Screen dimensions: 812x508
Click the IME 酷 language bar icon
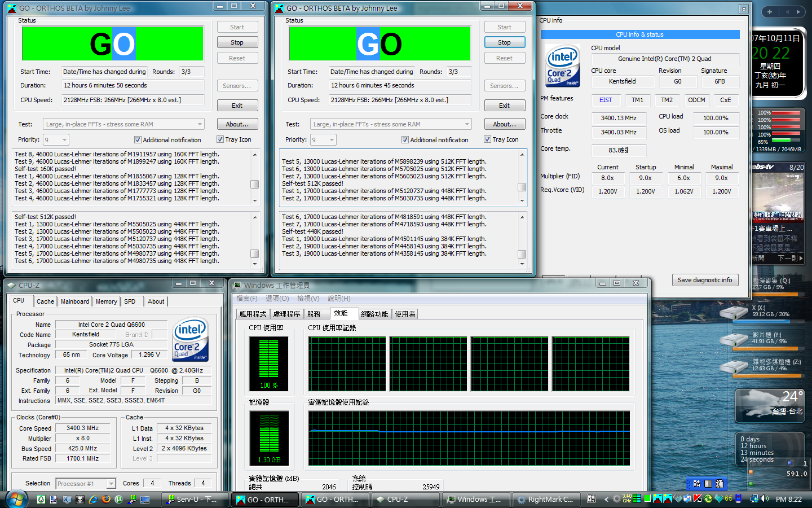[x=697, y=484]
